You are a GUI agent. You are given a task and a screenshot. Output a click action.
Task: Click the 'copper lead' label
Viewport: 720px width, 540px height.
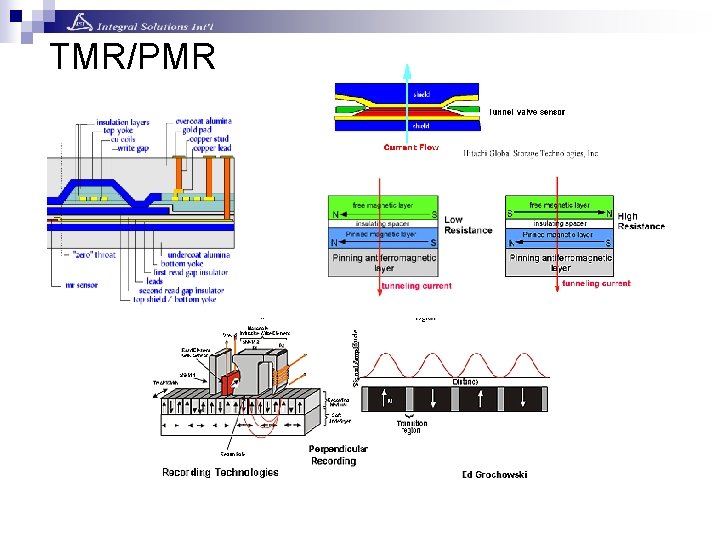click(x=212, y=148)
